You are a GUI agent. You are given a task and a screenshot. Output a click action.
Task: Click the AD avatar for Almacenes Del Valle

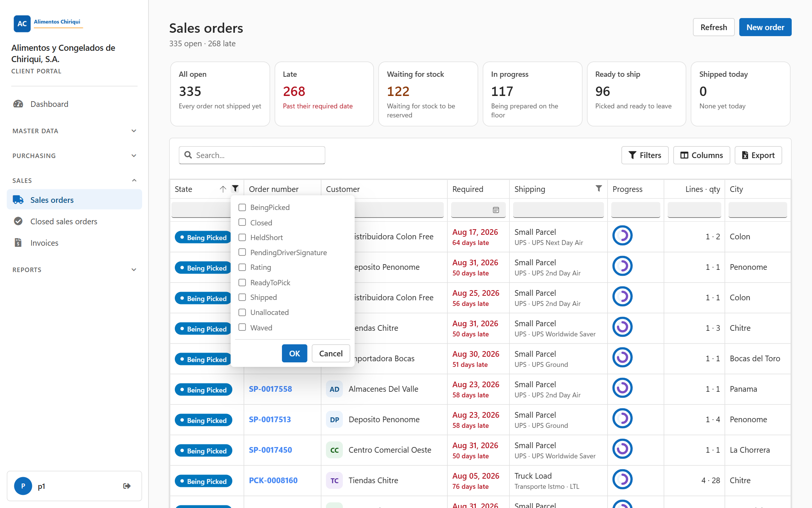[334, 389]
